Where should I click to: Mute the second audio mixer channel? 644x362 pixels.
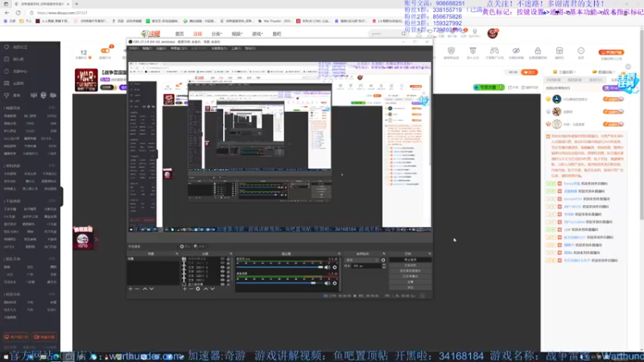[328, 283]
